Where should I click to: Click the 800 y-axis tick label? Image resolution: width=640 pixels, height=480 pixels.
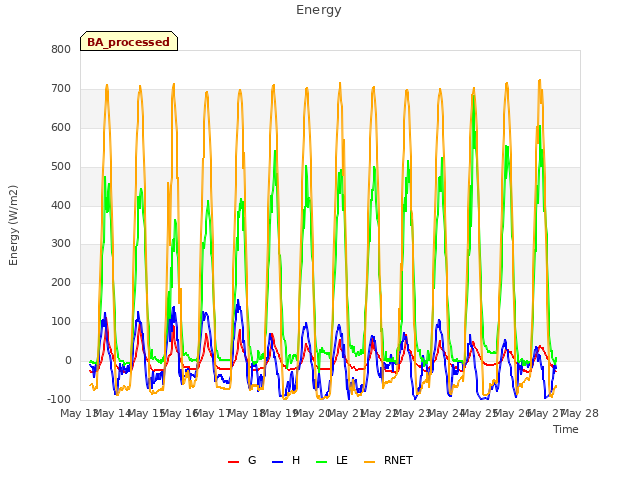point(61,49)
